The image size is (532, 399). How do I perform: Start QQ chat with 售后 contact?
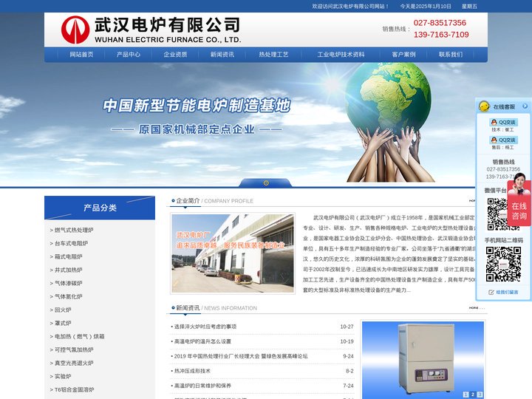coord(503,140)
